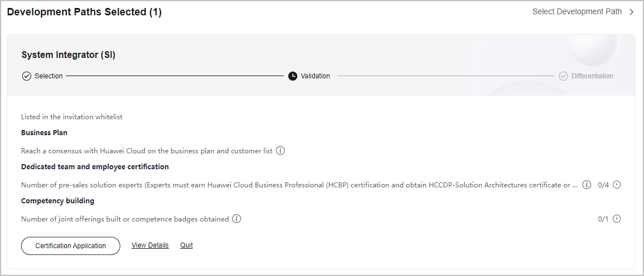Viewport: 644px width, 276px height.
Task: Click the System Integrator (SI) heading
Action: (x=68, y=55)
